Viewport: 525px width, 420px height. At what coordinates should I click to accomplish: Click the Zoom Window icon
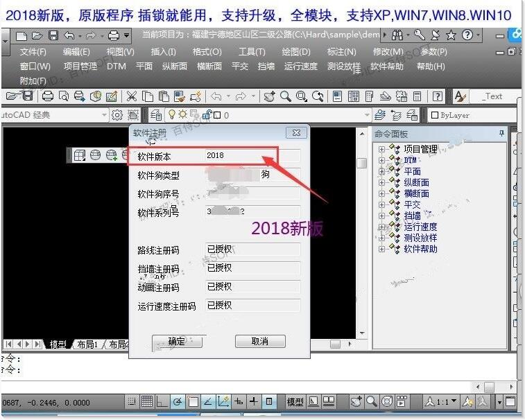(302, 96)
